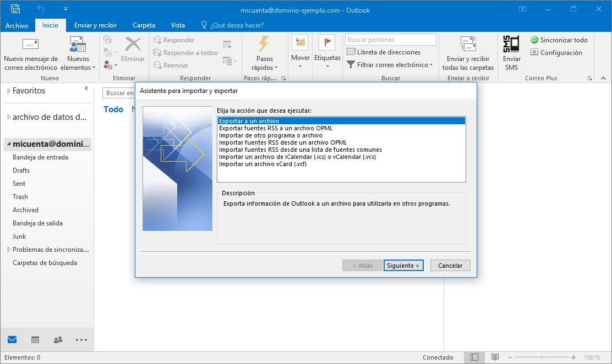612x364 pixels.
Task: Open the Archived folder
Action: tap(25, 210)
